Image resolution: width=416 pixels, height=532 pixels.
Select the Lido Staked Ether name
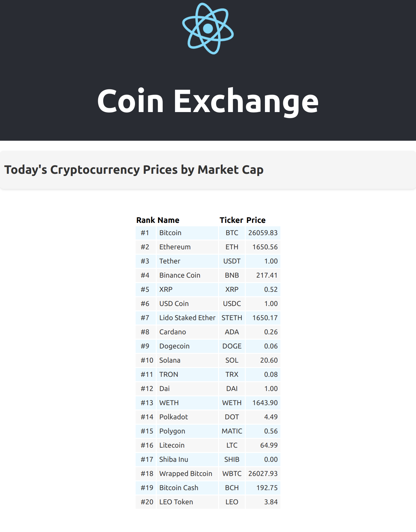(x=187, y=318)
